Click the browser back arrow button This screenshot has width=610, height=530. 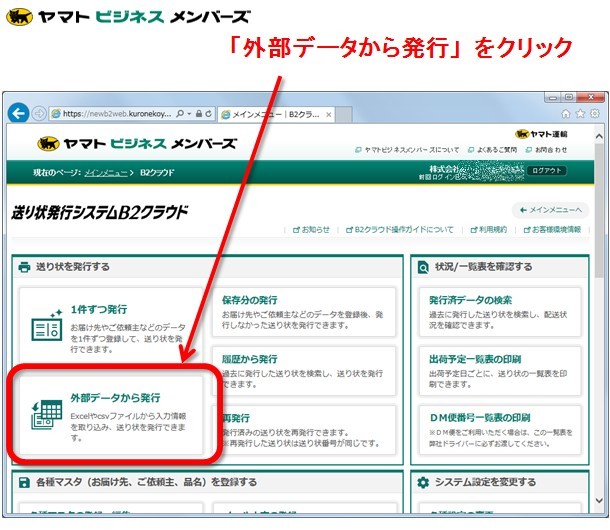tap(18, 113)
